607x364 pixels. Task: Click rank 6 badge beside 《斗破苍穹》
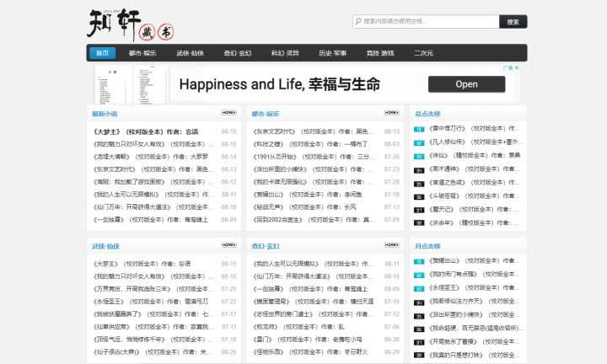point(419,197)
